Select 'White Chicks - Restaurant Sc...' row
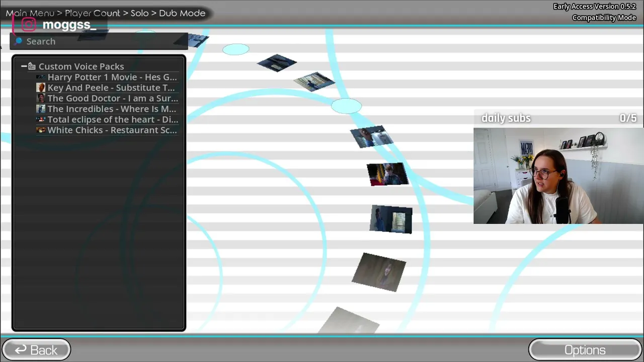This screenshot has width=644, height=362. pyautogui.click(x=107, y=130)
